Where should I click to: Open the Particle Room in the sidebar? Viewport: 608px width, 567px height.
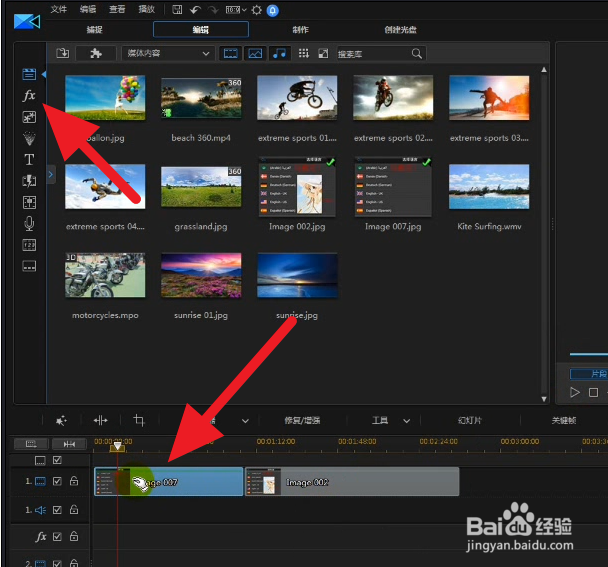29,138
